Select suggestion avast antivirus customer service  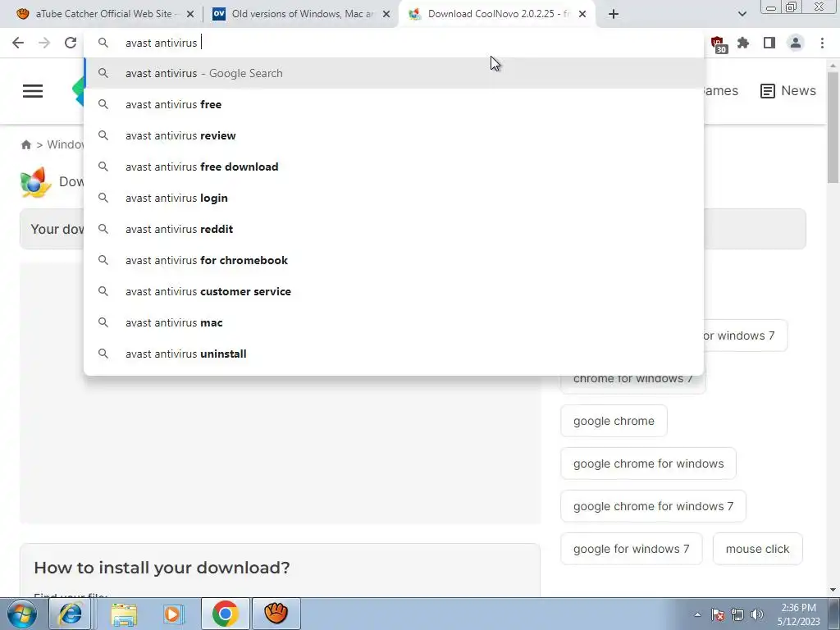click(394, 291)
